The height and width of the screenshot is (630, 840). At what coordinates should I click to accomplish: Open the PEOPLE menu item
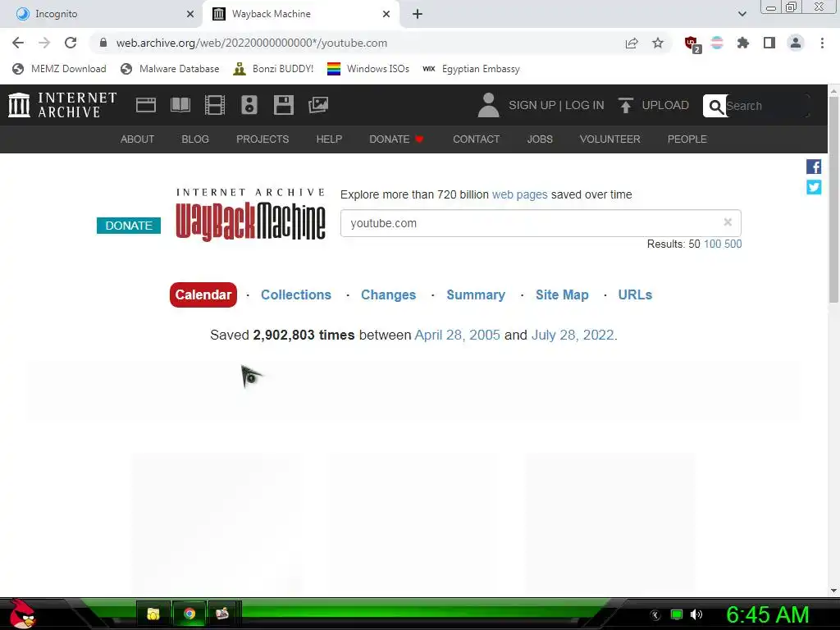coord(687,139)
